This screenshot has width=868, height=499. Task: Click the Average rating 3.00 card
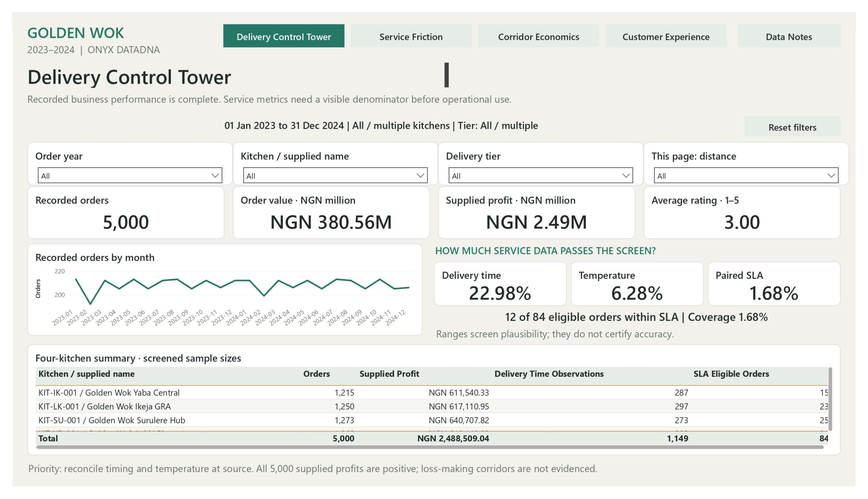point(742,212)
